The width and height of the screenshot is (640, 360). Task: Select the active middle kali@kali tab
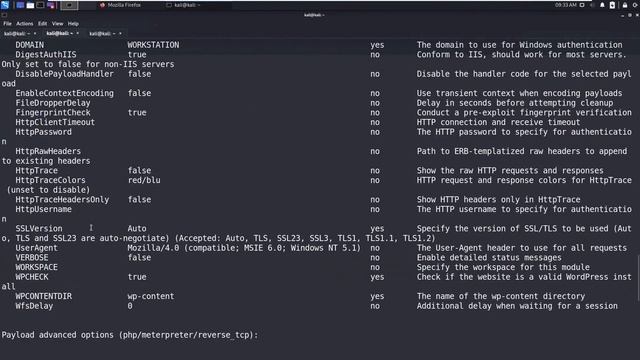61,33
